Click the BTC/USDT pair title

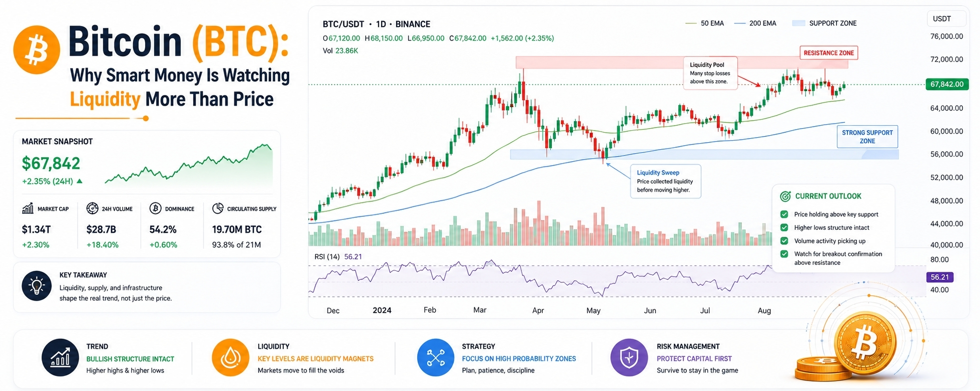point(343,24)
